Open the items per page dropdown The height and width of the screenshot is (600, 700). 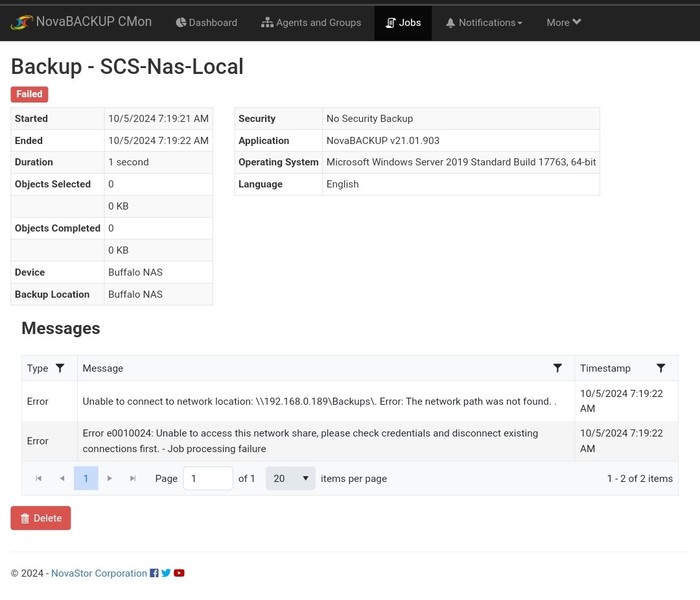290,479
